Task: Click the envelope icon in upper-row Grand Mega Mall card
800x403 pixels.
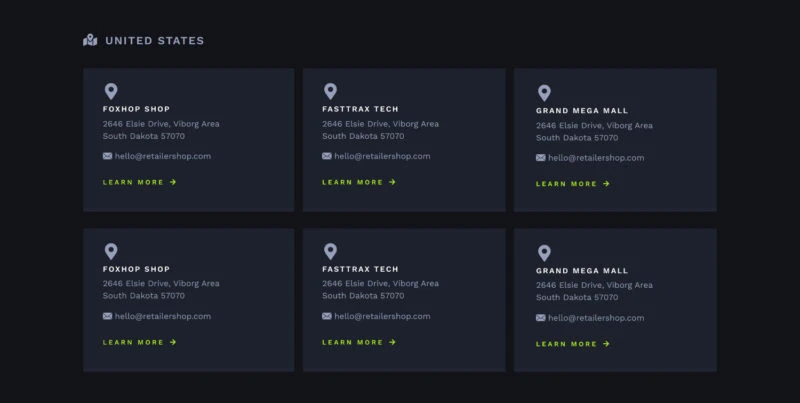Action: [x=540, y=158]
